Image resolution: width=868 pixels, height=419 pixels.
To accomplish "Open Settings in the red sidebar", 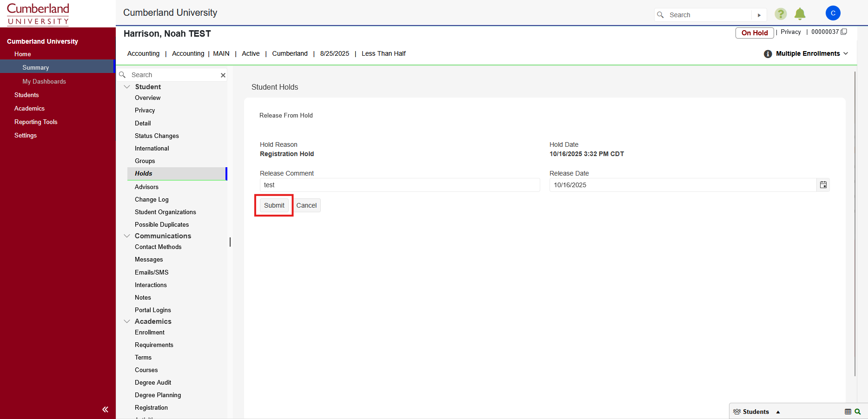I will (26, 135).
